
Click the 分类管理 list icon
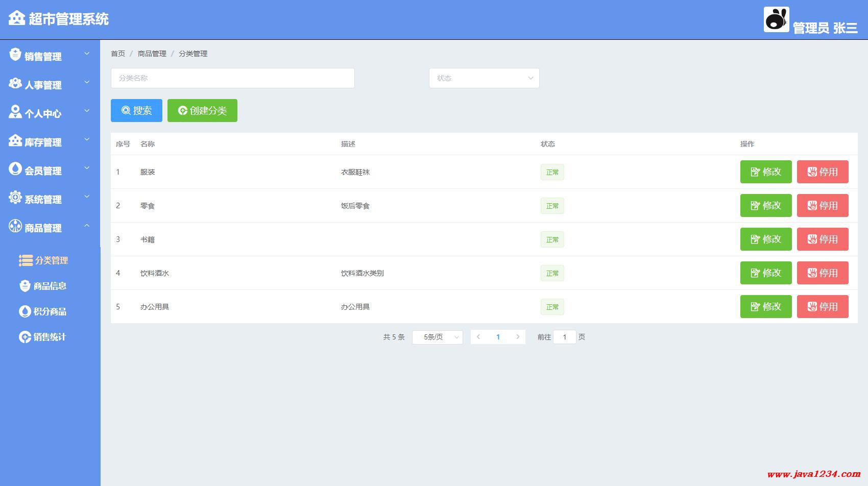[26, 260]
